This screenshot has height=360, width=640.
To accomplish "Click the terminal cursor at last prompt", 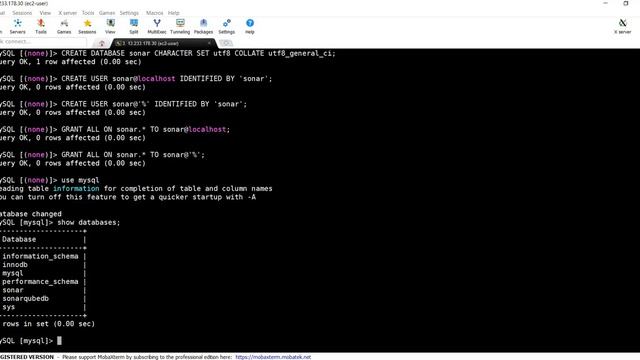I will pyautogui.click(x=59, y=340).
